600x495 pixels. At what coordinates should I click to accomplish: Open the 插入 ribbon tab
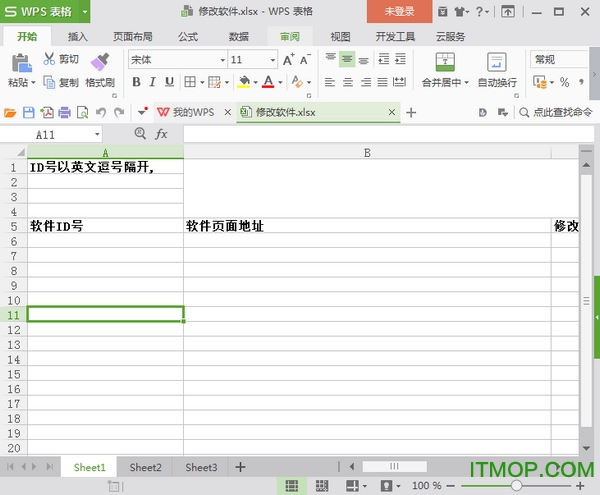(x=78, y=37)
